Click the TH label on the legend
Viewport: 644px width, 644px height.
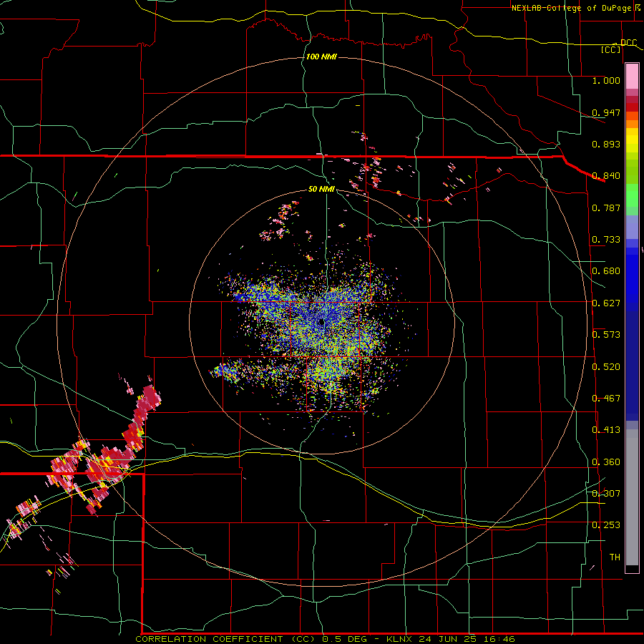click(615, 557)
